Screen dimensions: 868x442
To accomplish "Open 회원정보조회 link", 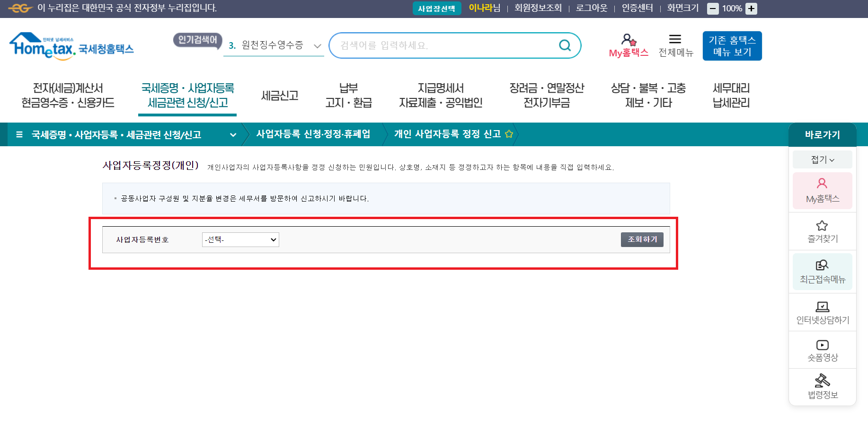I will tap(538, 8).
